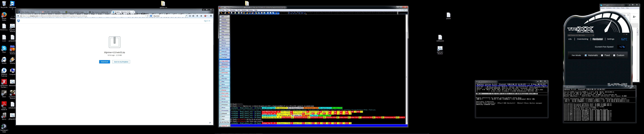The width and height of the screenshot is (644, 134).
Task: Open the mIRC Tools menu
Action: tap(238, 10)
